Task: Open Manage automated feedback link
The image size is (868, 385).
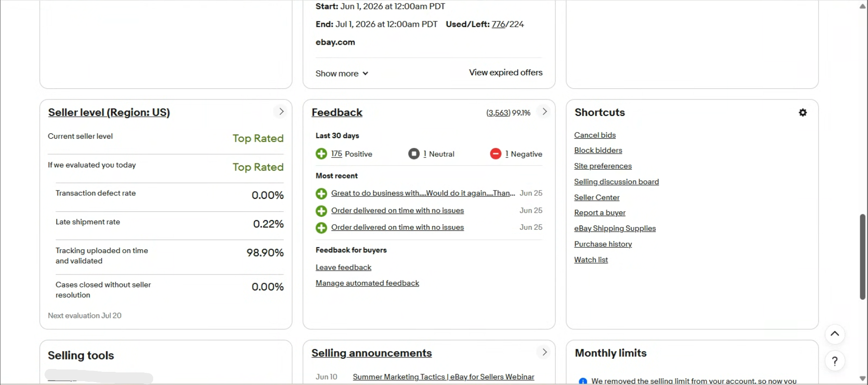Action: (x=367, y=283)
